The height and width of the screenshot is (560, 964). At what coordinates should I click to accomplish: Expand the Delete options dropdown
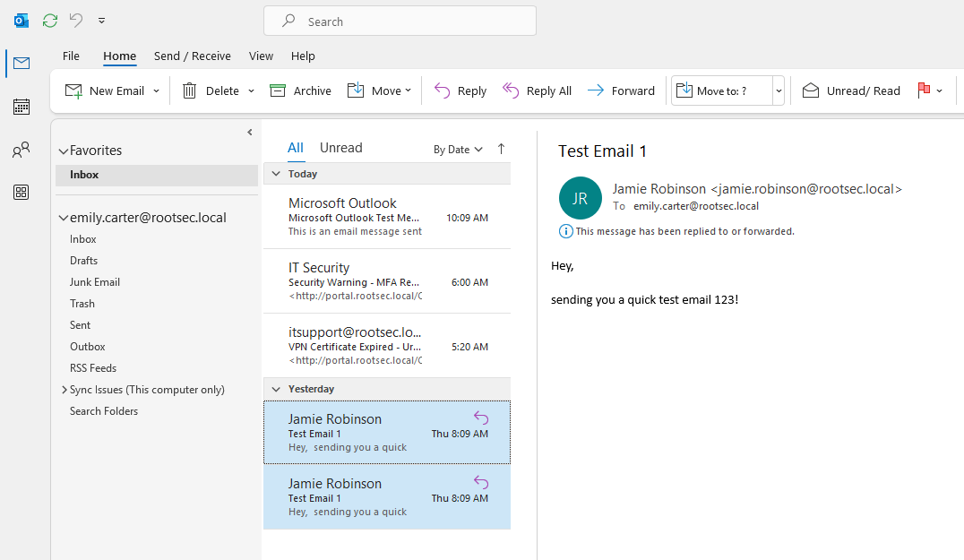[251, 91]
